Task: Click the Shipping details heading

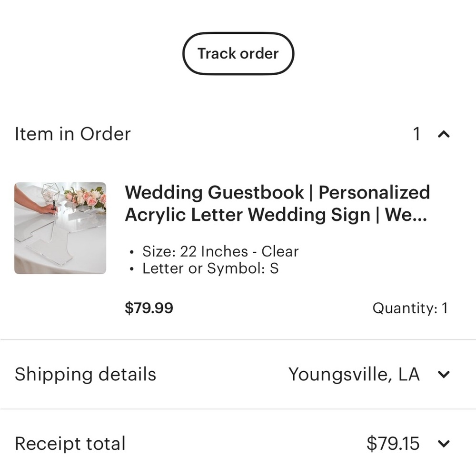Action: (x=85, y=375)
